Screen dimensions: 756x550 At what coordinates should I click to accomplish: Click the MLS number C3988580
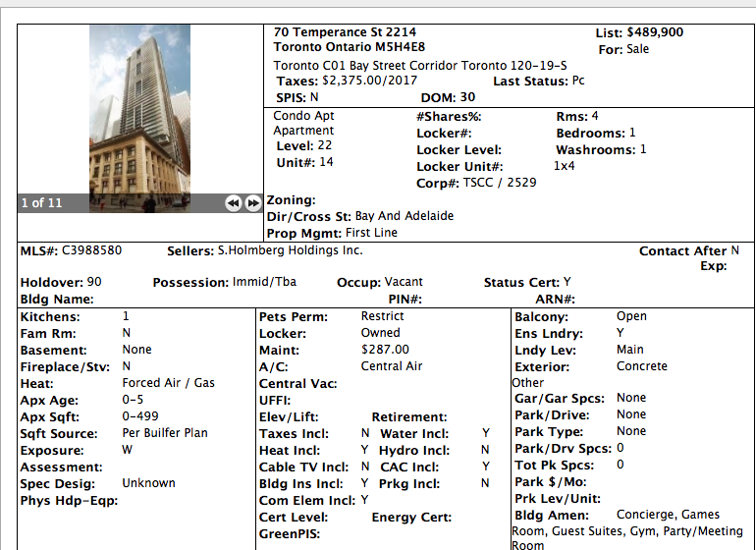[x=92, y=250]
